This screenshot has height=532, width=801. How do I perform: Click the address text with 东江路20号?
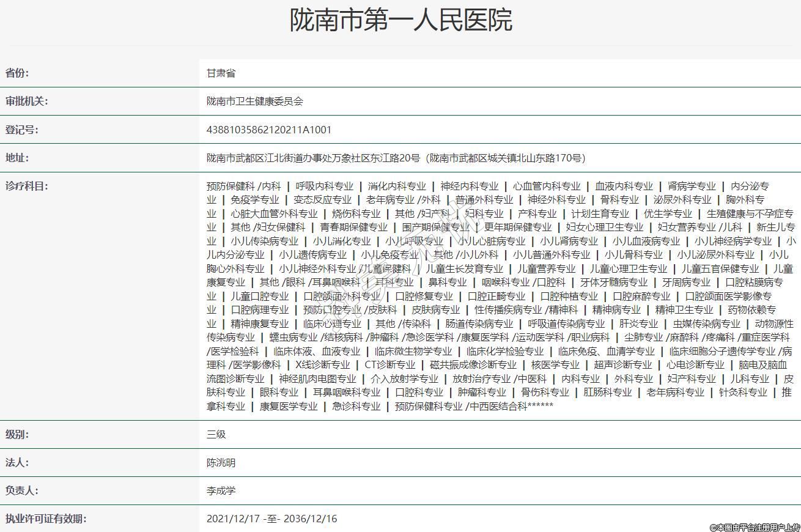pyautogui.click(x=396, y=158)
